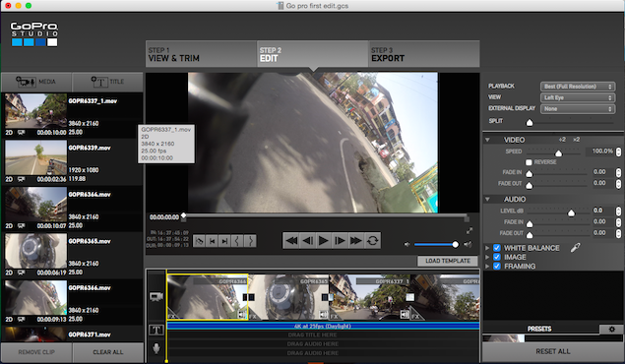This screenshot has width=625, height=364.
Task: Click the Remove Clip button
Action: (36, 352)
